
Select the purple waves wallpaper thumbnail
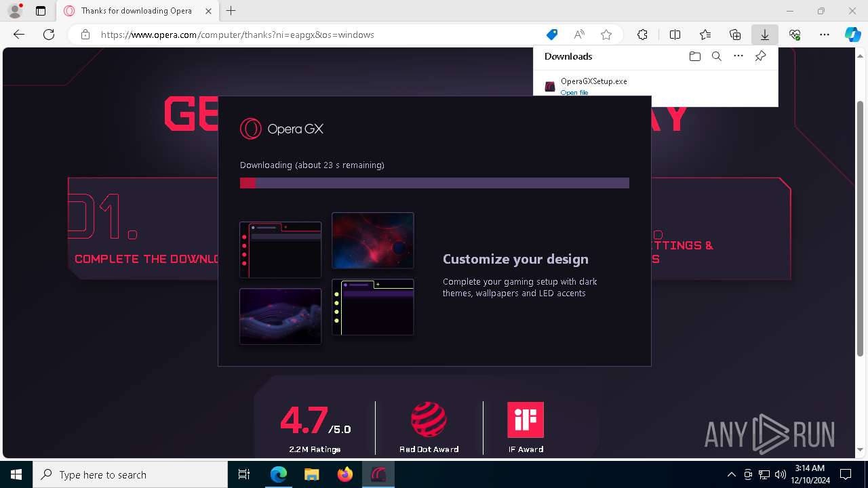(x=280, y=317)
